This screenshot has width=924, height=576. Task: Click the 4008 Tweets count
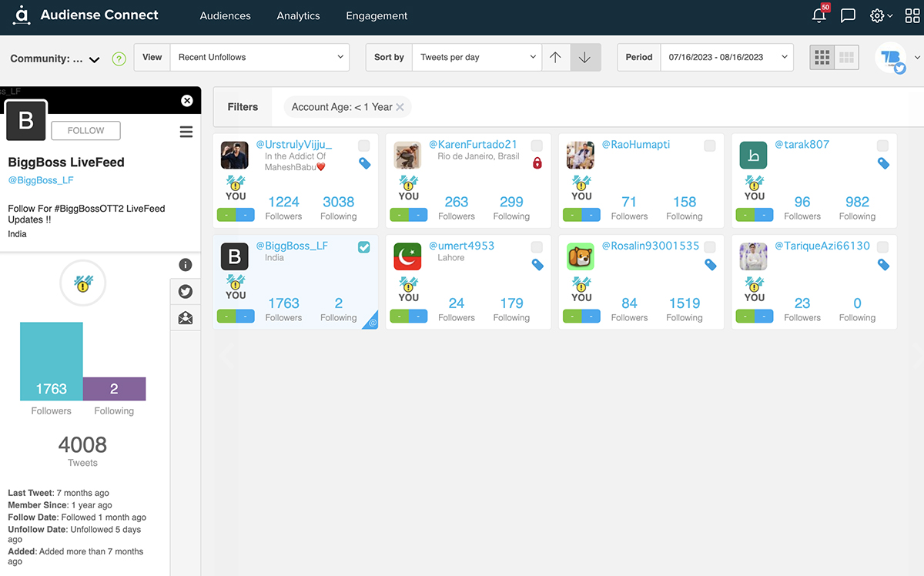tap(82, 444)
